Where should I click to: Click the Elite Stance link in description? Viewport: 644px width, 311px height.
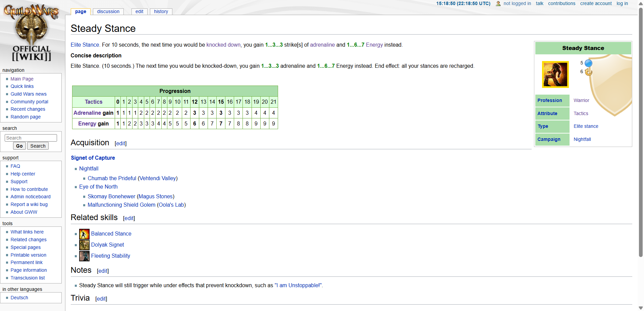coord(85,45)
